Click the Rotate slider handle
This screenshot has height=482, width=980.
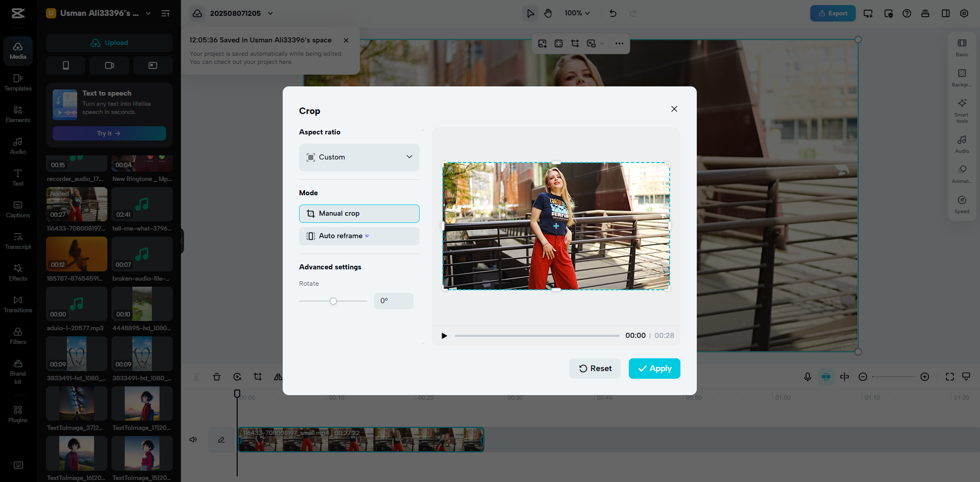333,301
